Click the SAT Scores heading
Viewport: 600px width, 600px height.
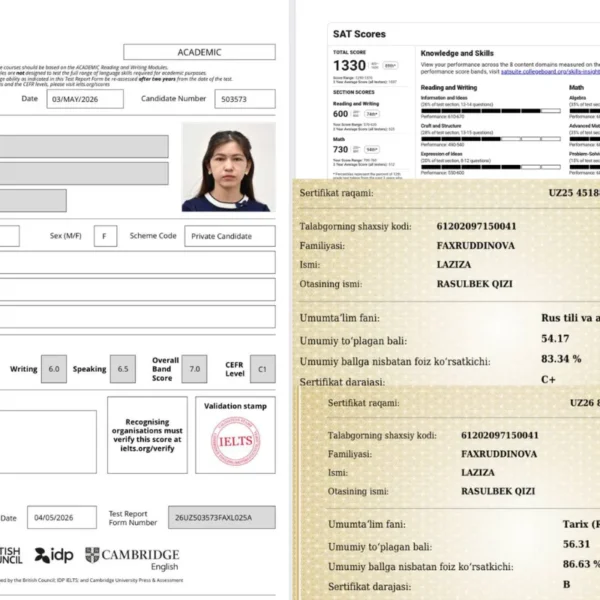click(359, 34)
